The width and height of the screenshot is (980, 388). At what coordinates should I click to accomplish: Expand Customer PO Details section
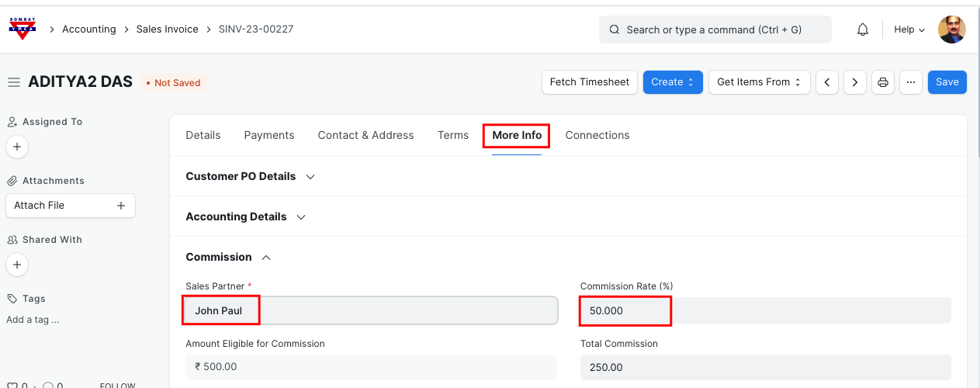pyautogui.click(x=250, y=176)
